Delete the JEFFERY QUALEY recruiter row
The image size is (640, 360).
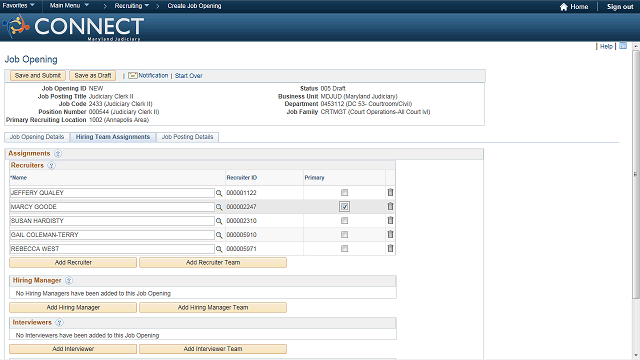click(x=390, y=192)
